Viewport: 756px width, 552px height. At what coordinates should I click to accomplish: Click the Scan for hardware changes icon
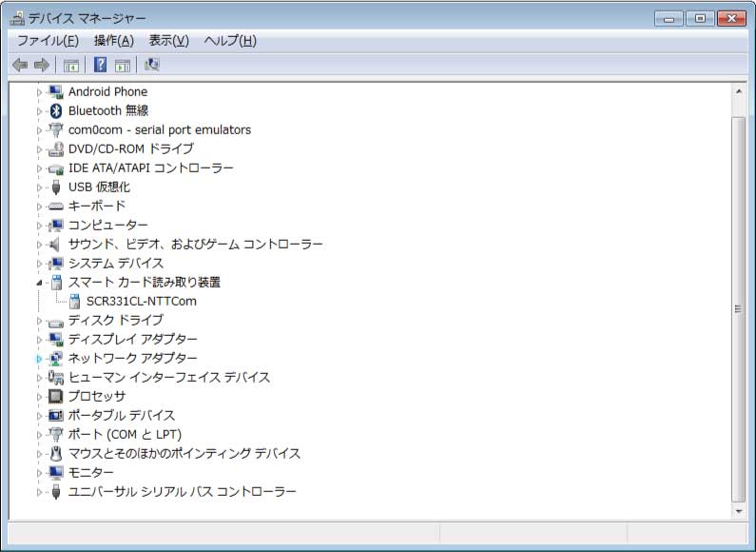[152, 65]
